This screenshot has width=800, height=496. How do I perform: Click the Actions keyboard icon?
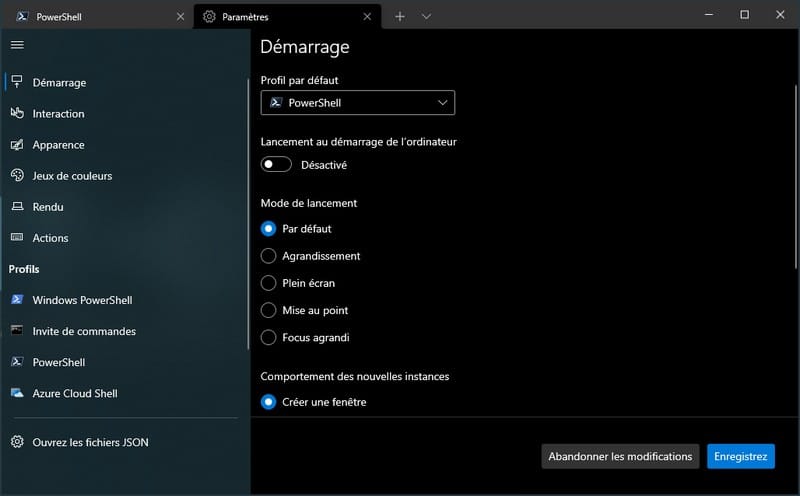(17, 237)
